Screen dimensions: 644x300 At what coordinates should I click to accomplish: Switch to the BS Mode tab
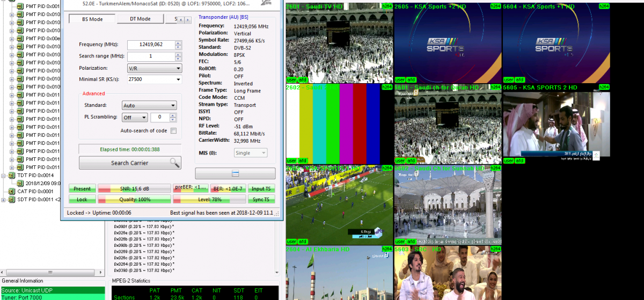(92, 19)
